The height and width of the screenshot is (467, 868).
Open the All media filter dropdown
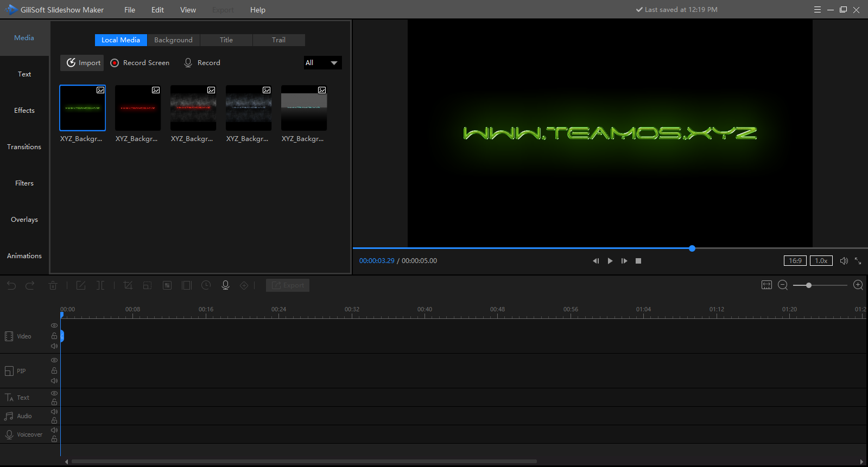[x=322, y=63]
